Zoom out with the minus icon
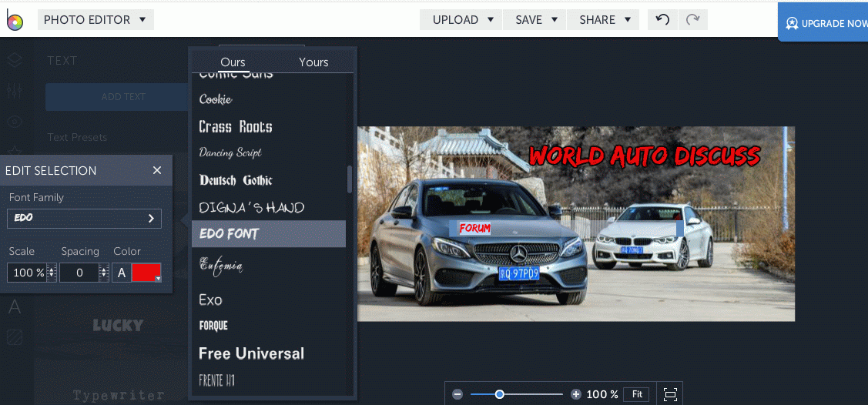868x405 pixels. 457,394
